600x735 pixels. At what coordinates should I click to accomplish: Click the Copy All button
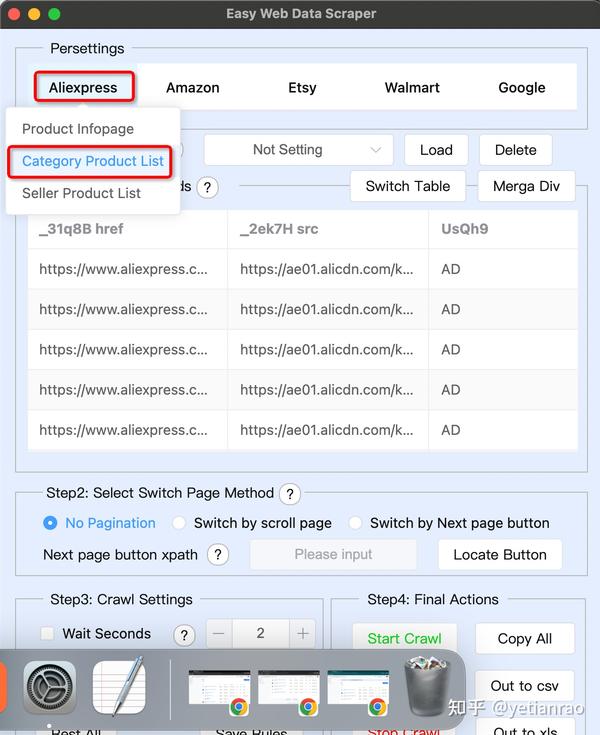point(525,638)
